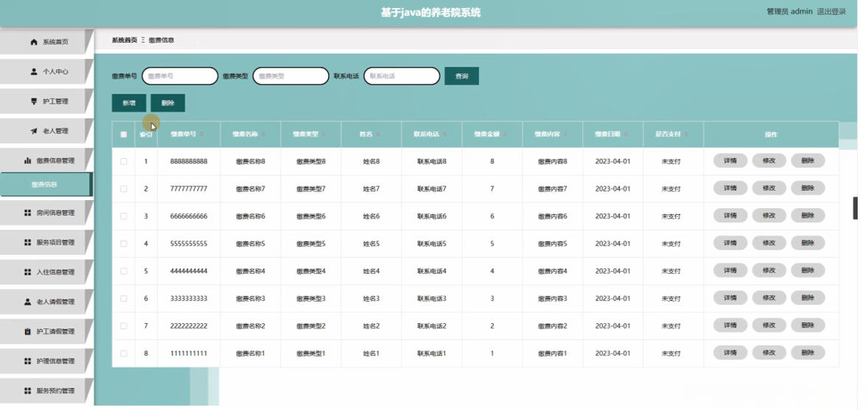Click 修改 for row 1111111111
This screenshot has width=868, height=410.
pyautogui.click(x=769, y=353)
